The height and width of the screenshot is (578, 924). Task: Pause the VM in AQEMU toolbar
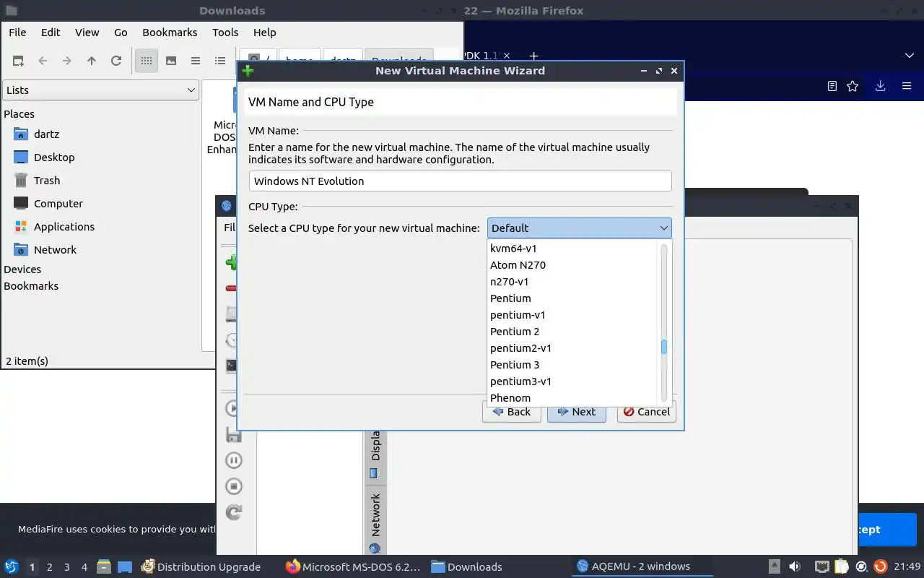[234, 460]
